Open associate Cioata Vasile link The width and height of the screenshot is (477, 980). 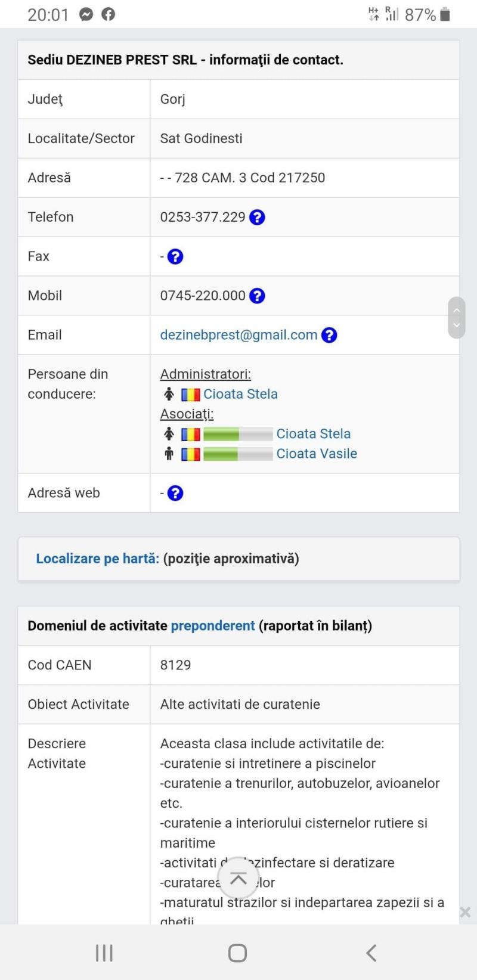pos(317,454)
